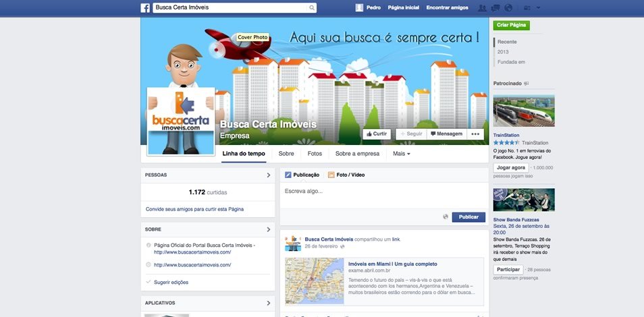Click the Escreva algo text field
Image resolution: width=644 pixels, height=317 pixels.
tap(384, 196)
